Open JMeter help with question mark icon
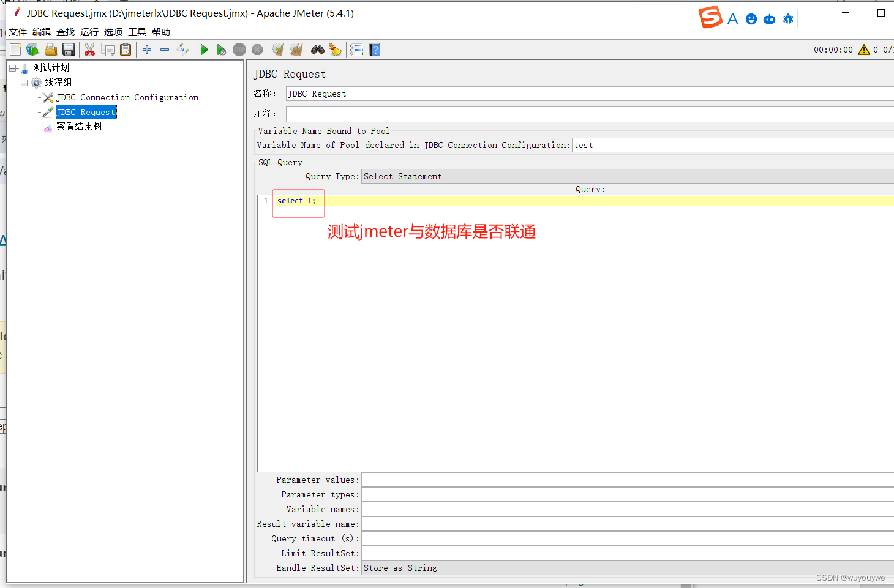The width and height of the screenshot is (894, 588). pos(374,50)
